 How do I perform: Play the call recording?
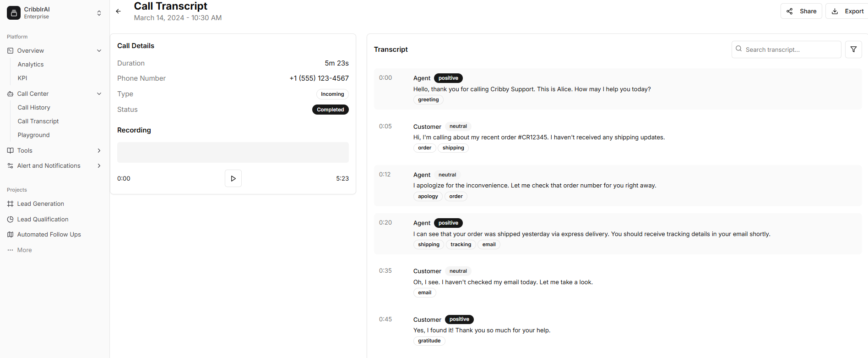(233, 178)
